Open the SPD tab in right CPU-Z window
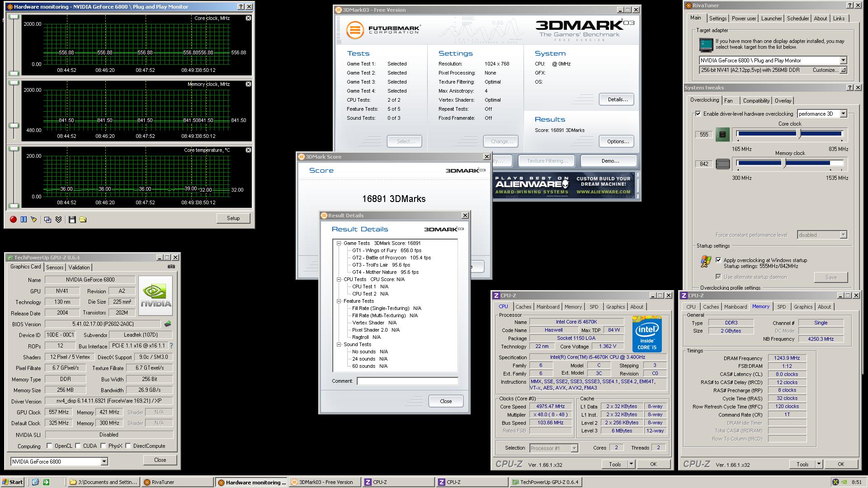This screenshot has height=488, width=868. 781,307
